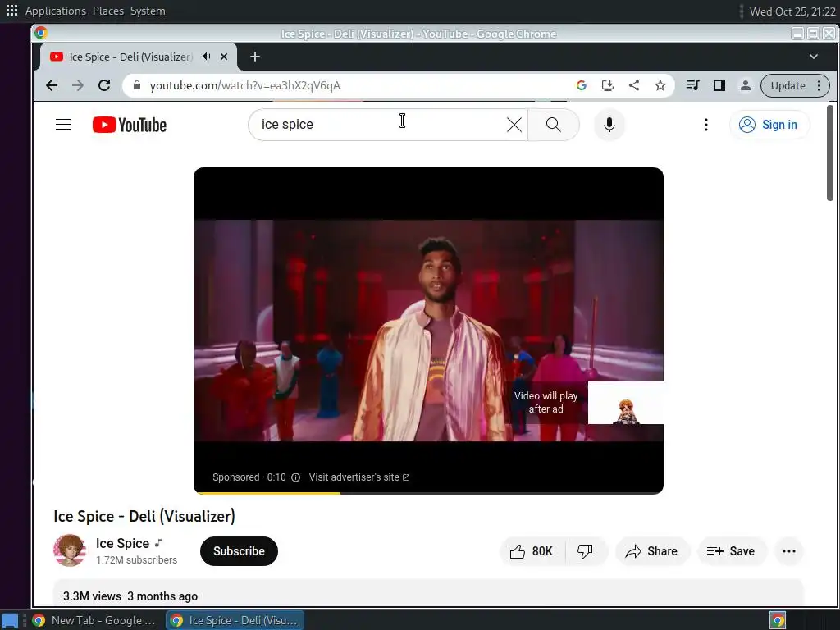Click the apps grid icon in top panel
This screenshot has height=630, width=840.
pyautogui.click(x=11, y=11)
